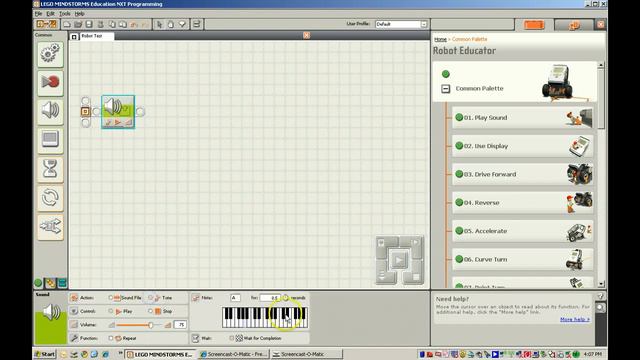The width and height of the screenshot is (640, 360).
Task: Adjust the Volume slider handle
Action: [151, 325]
